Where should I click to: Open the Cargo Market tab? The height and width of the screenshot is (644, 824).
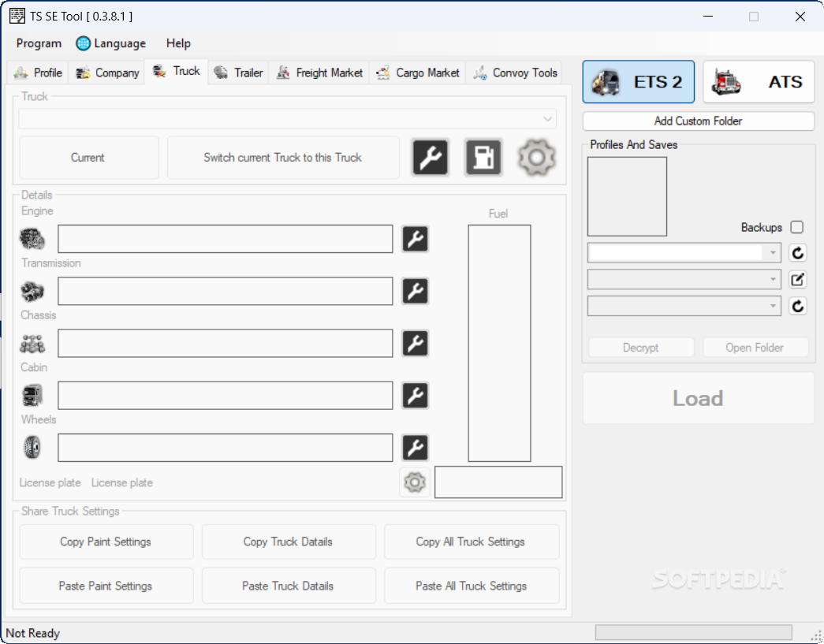pyautogui.click(x=417, y=73)
